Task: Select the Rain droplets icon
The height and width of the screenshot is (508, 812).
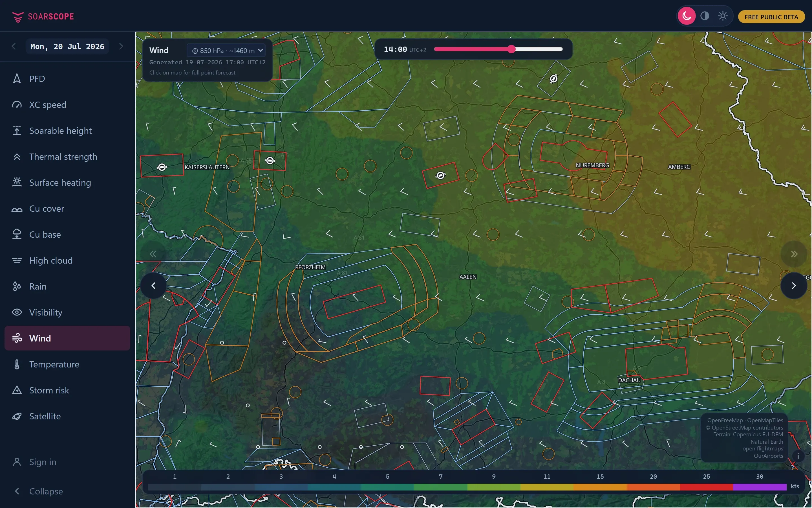Action: click(17, 286)
